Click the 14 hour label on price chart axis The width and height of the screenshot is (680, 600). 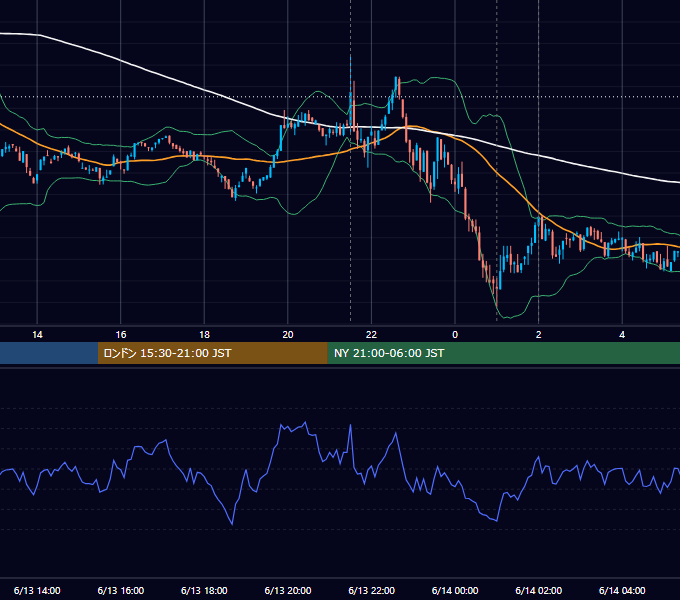coord(37,335)
